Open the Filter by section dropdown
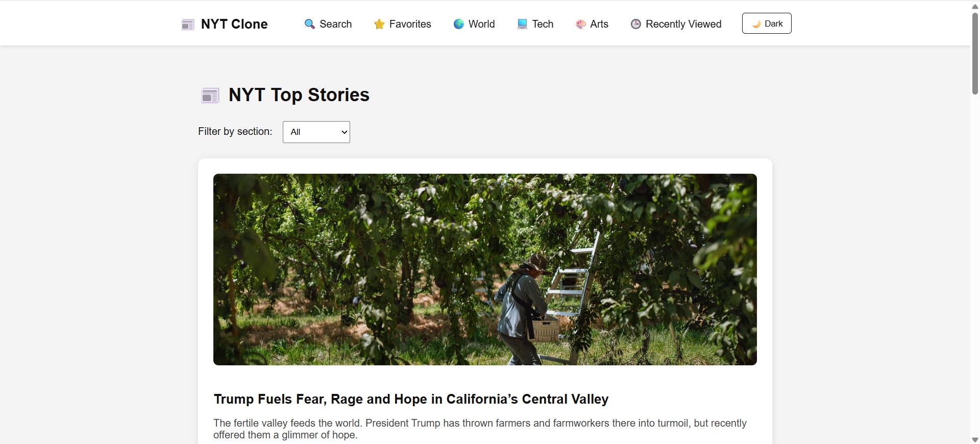The width and height of the screenshot is (980, 444). pos(316,132)
